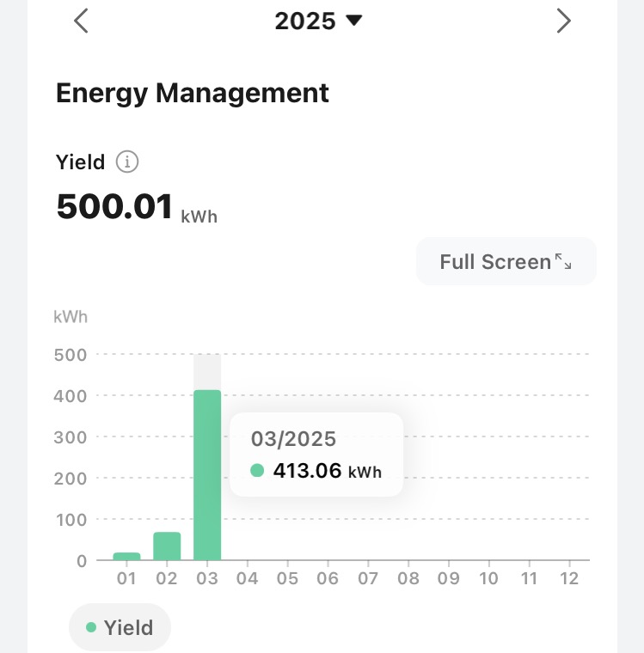Screen dimensions: 644x653
Task: Select the February yield bar
Action: (x=167, y=546)
